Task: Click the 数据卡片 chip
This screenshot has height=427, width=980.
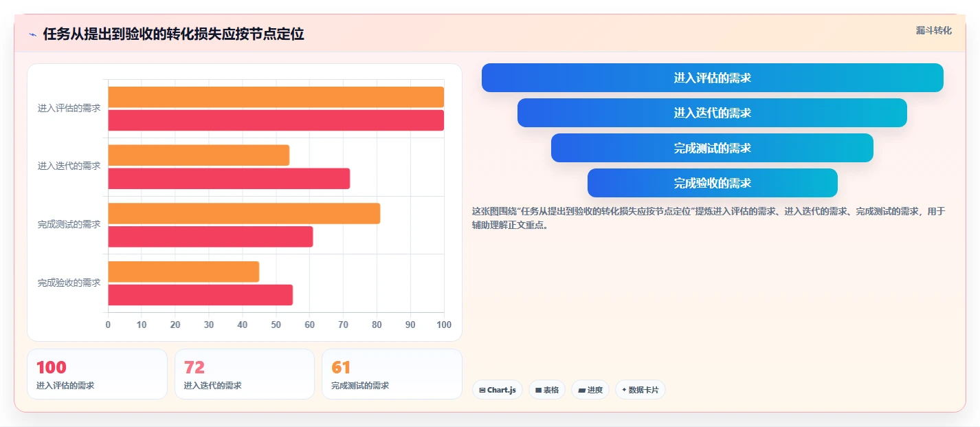Action: (x=640, y=390)
